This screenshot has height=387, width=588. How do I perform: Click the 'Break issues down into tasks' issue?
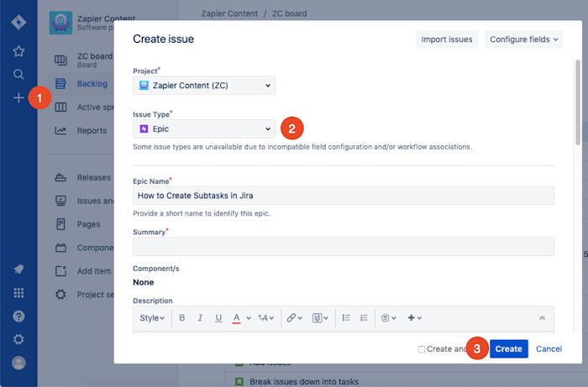pos(304,381)
